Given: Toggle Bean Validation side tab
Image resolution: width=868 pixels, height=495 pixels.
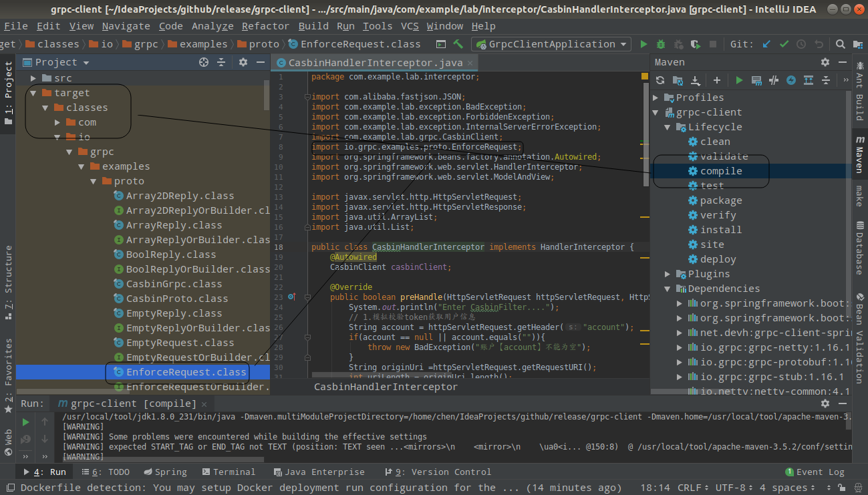Looking at the screenshot, I should 859,338.
